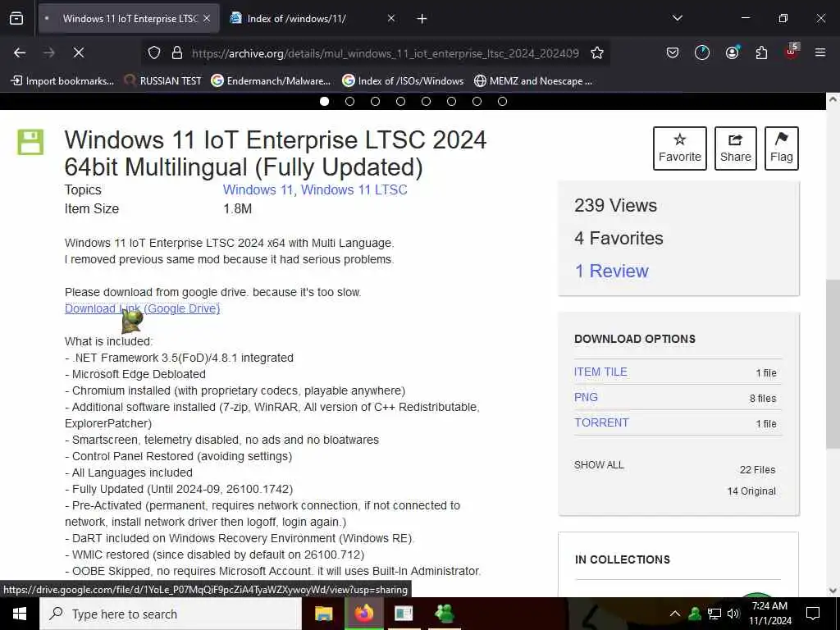Open File Explorer from taskbar
Screen dimensions: 840x630
click(x=323, y=614)
